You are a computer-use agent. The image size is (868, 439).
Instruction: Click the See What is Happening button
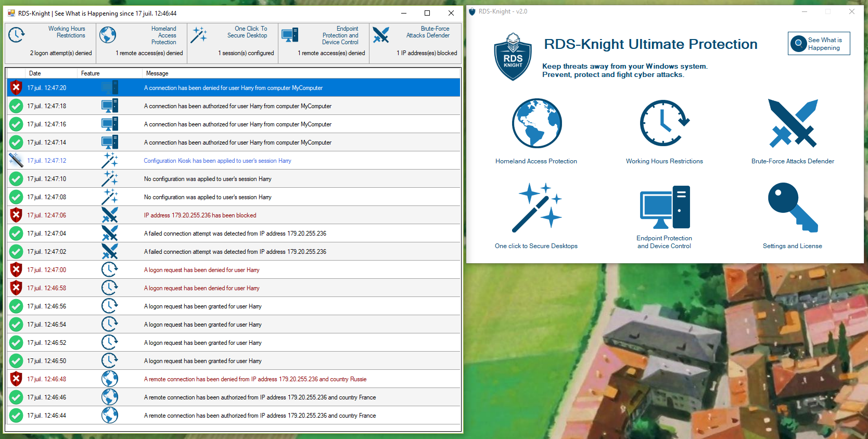pos(819,44)
